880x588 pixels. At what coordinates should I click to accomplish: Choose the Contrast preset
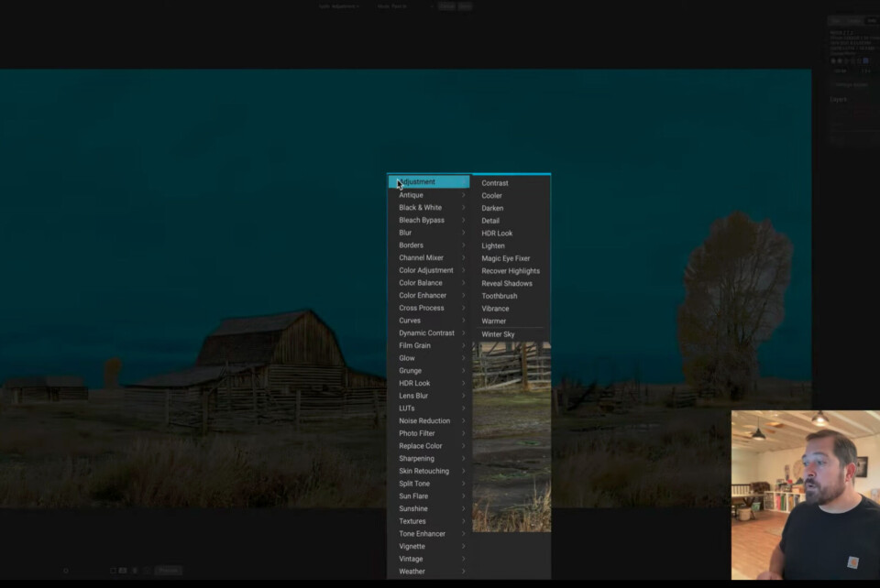click(x=495, y=183)
